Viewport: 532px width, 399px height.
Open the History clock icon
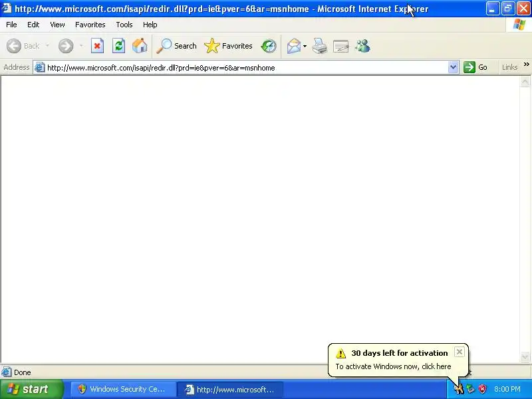[269, 46]
